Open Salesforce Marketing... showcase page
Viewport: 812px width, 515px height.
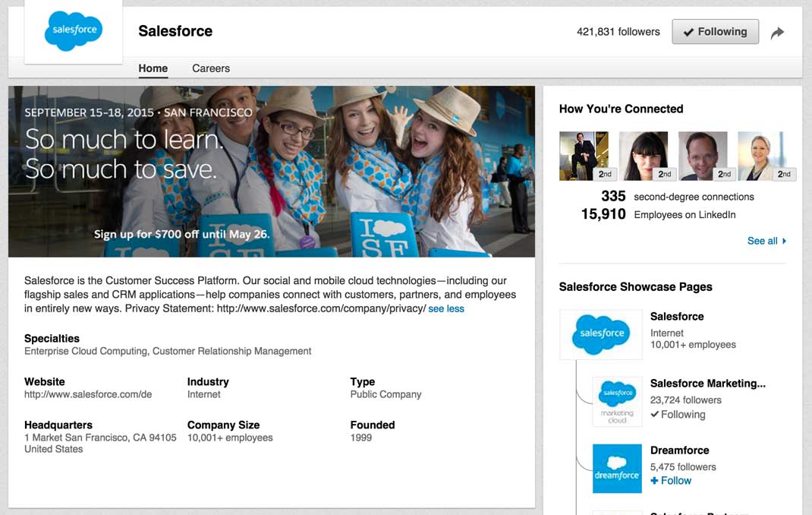(x=708, y=384)
